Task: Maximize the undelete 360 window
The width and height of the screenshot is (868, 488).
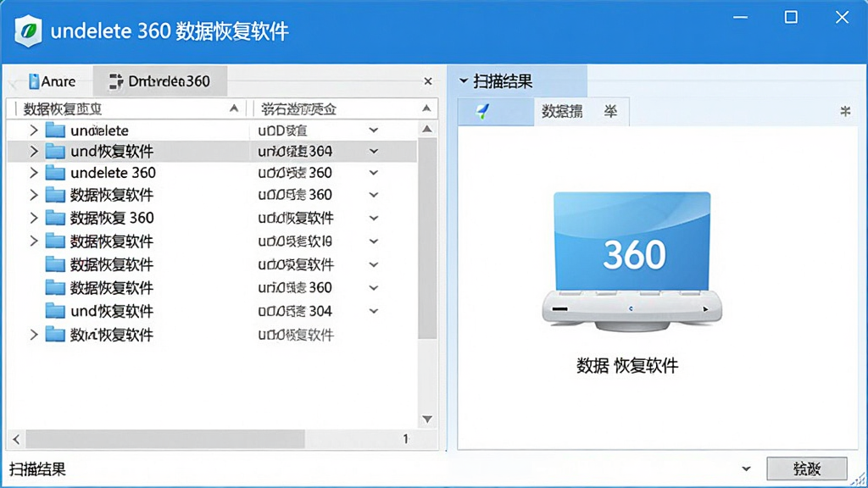Action: tap(791, 17)
